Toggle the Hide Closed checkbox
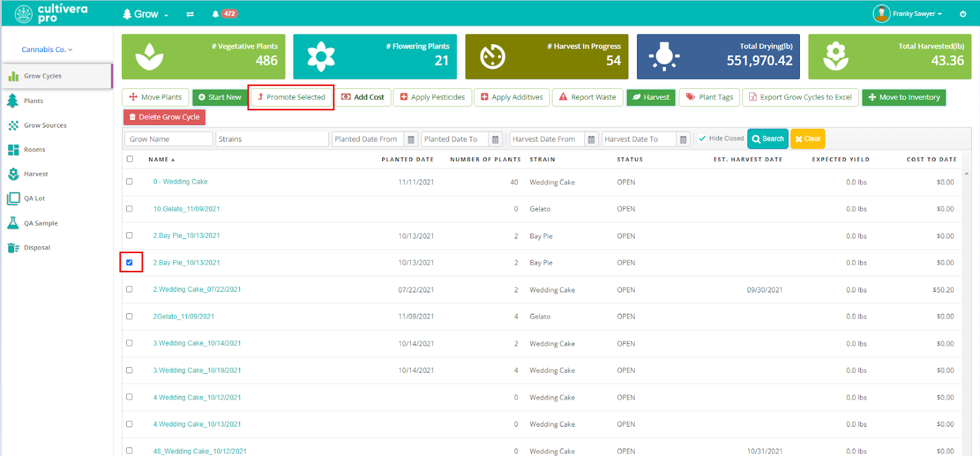The image size is (980, 456). pos(703,139)
